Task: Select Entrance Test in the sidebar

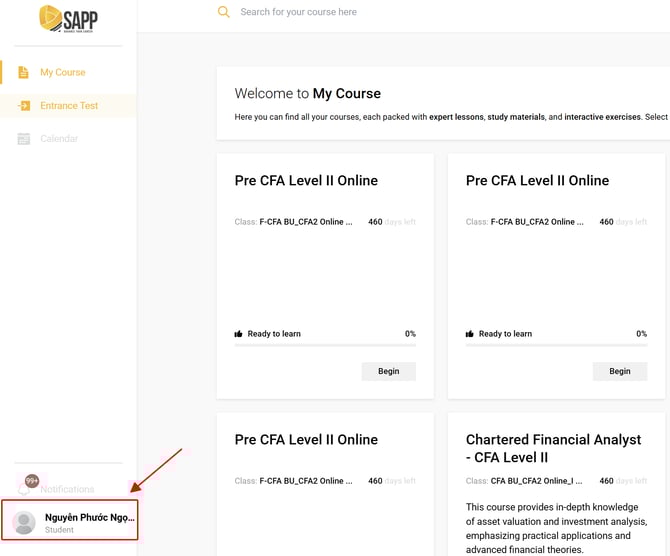Action: 69,106
